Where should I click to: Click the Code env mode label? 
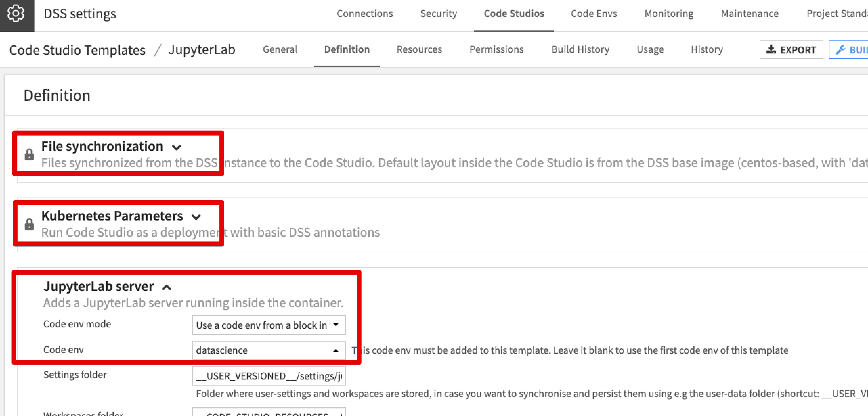click(x=77, y=324)
